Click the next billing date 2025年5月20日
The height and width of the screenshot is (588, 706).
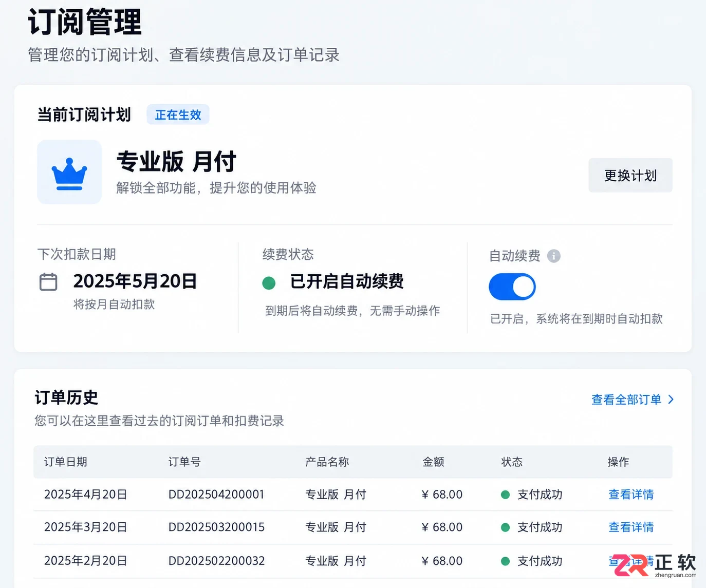(x=135, y=281)
